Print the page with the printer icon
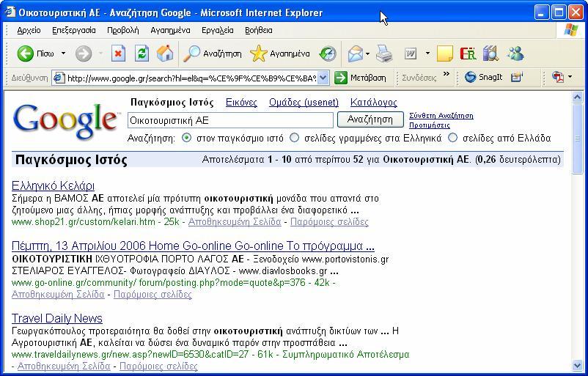Screen dimensions: 588x376 [x=384, y=54]
